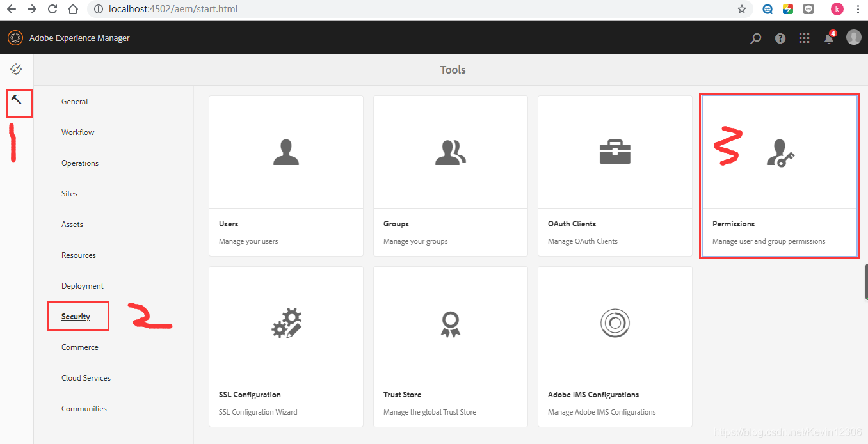Open the Tools hammer icon in rail

tap(16, 100)
